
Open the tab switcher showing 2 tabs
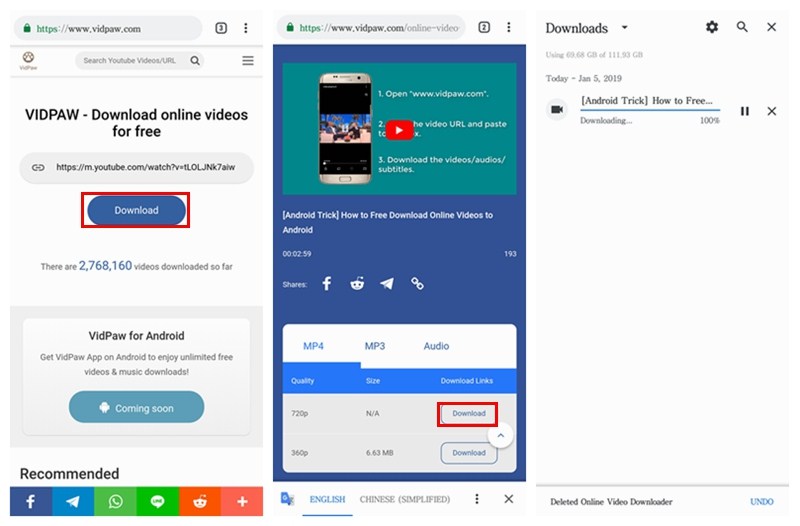click(484, 28)
